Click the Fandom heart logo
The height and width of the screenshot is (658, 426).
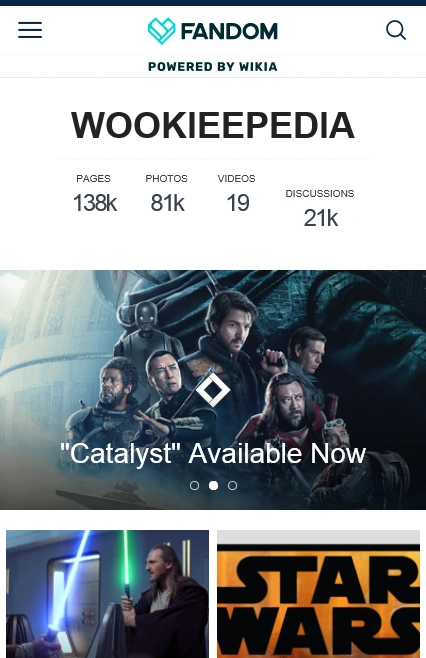point(162,31)
